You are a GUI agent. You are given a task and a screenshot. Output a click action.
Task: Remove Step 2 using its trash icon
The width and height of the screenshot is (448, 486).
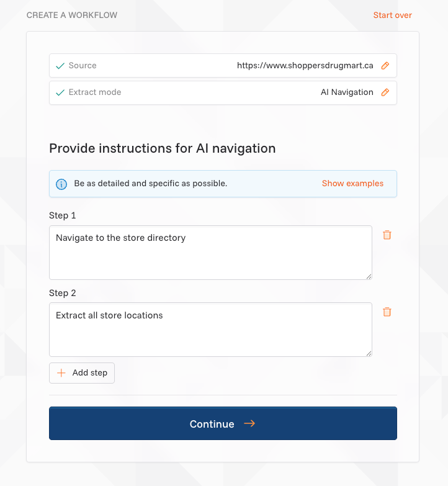tap(387, 312)
